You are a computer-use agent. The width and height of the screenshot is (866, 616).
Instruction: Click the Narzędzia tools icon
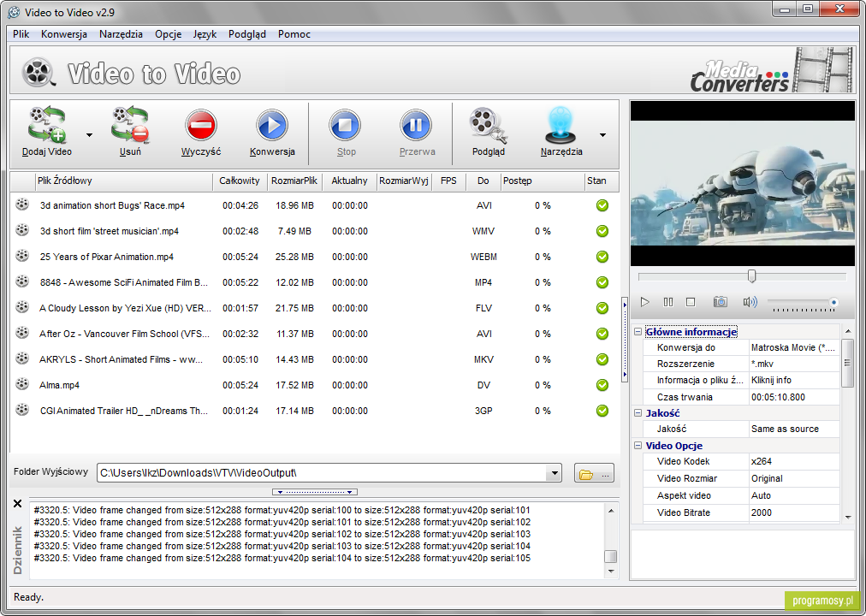pos(561,125)
